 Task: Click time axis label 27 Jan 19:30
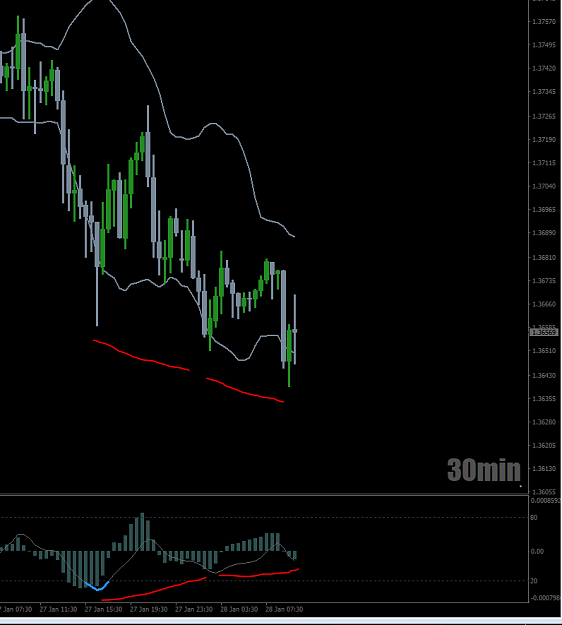tap(149, 609)
